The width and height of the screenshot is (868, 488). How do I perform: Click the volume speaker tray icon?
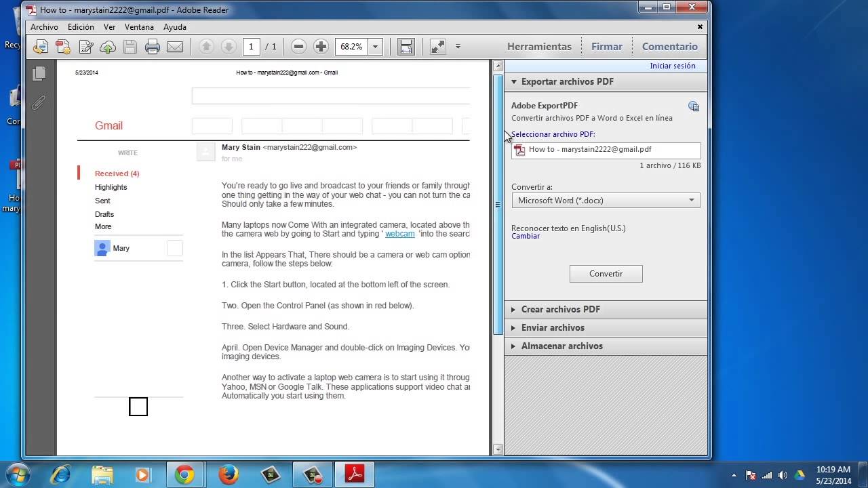point(783,475)
